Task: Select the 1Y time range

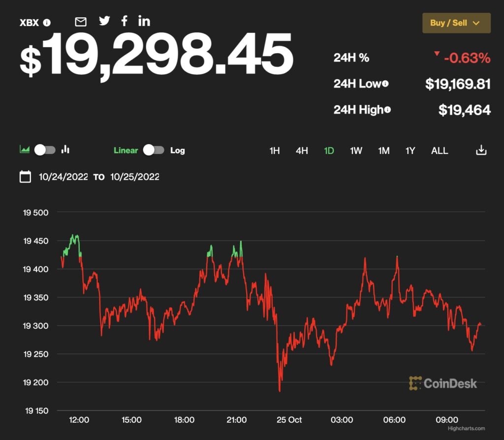Action: (410, 151)
